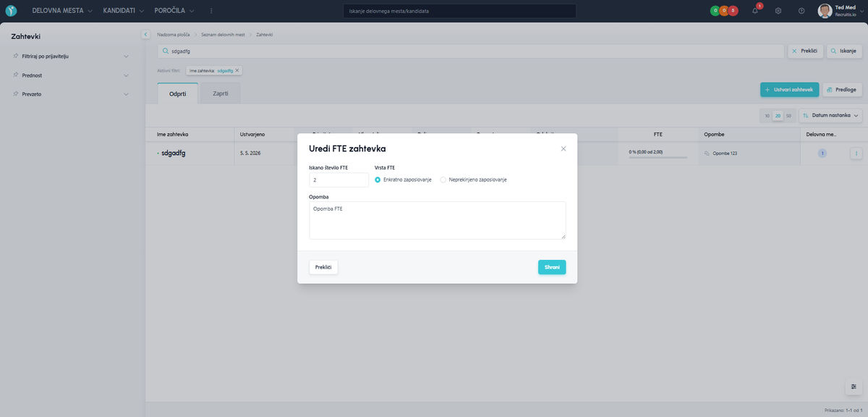Image resolution: width=868 pixels, height=417 pixels.
Task: Click the Ustvari zahtevek button
Action: pos(789,90)
